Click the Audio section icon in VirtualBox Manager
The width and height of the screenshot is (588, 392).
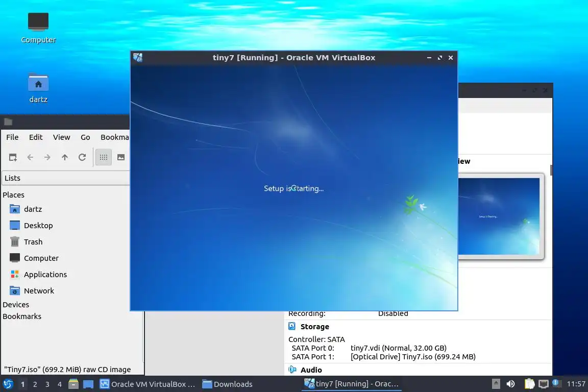coord(292,370)
